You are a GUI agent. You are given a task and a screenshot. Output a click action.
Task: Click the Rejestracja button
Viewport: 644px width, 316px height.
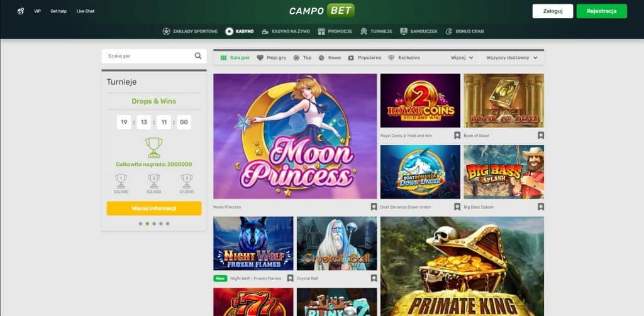(602, 11)
